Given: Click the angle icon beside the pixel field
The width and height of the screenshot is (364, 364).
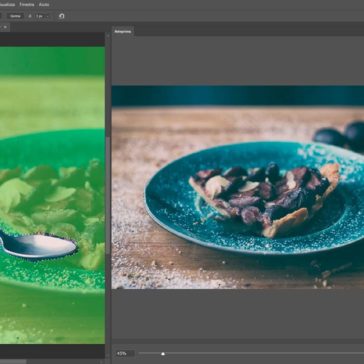Looking at the screenshot, I should coord(30,16).
